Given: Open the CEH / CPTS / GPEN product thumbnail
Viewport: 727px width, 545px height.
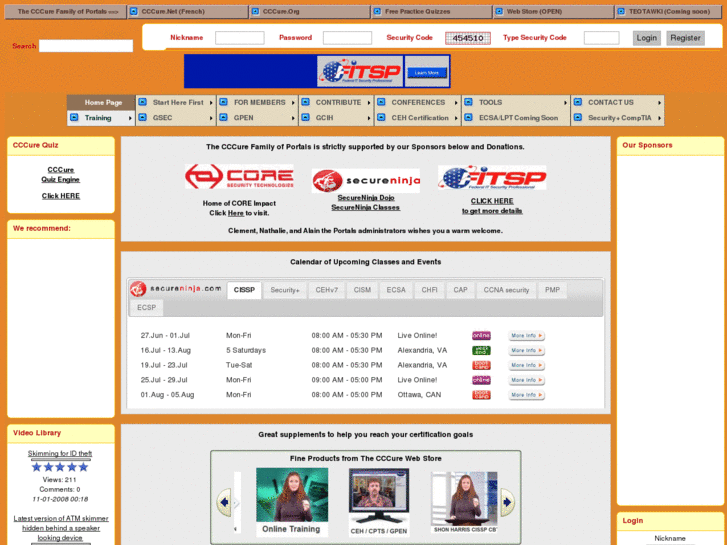Looking at the screenshot, I should click(x=379, y=502).
